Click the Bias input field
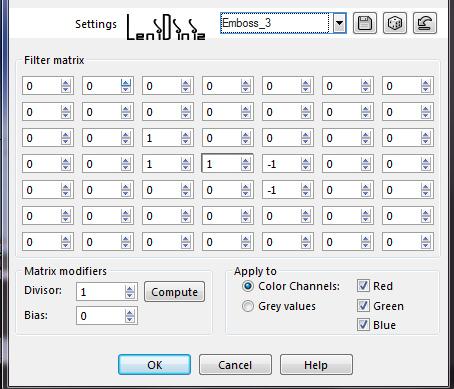454x389 pixels. tap(101, 316)
